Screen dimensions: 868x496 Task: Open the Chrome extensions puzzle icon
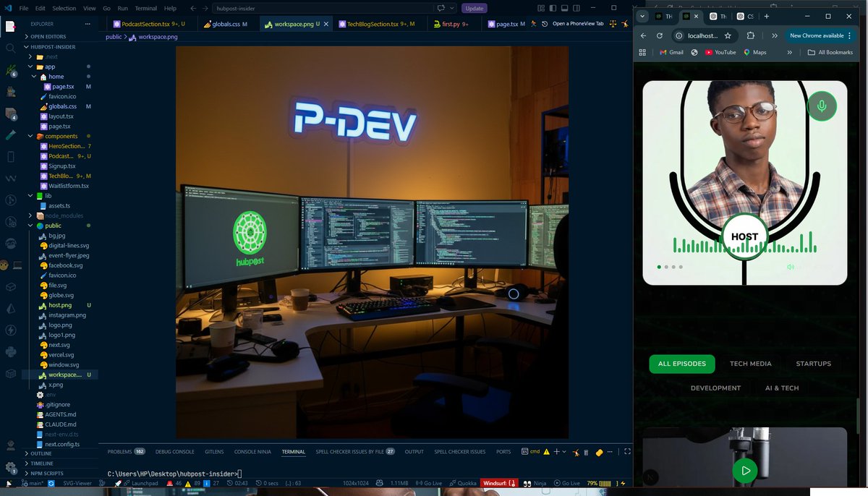pos(750,35)
